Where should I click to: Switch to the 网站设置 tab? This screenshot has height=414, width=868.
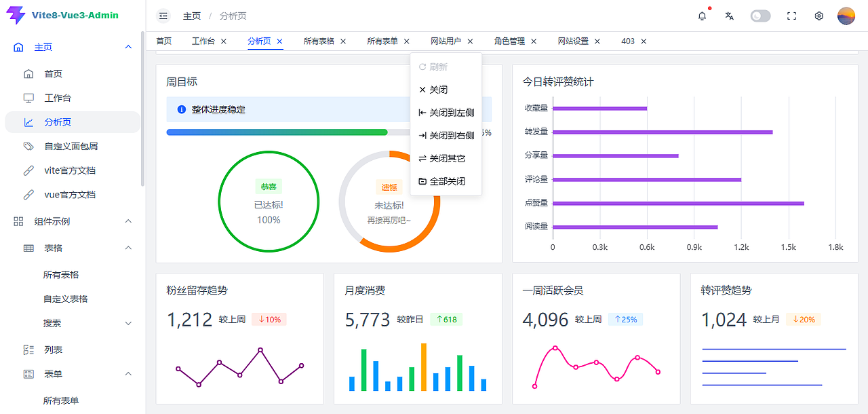coord(573,41)
